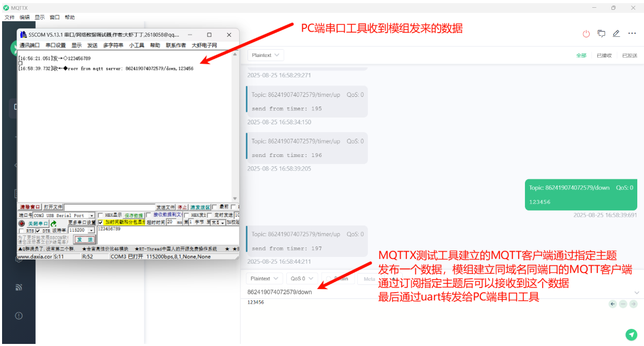Click the SSCOM title bar app icon
Viewport: 644px width, 346px height.
click(x=23, y=35)
